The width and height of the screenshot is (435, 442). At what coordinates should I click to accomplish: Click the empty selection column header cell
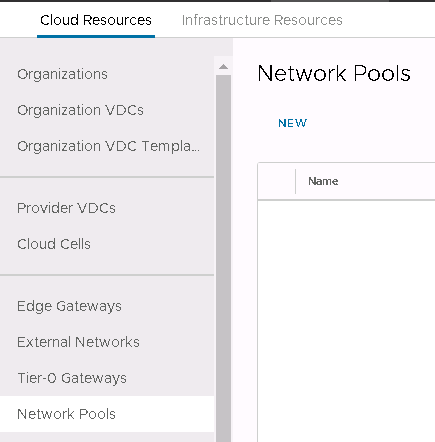pos(276,181)
